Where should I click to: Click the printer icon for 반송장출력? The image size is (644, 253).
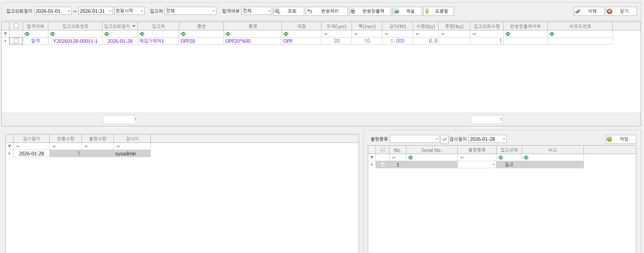[353, 11]
